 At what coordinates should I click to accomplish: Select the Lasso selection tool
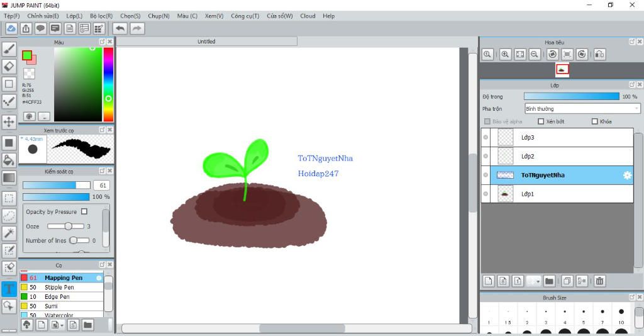(9, 215)
